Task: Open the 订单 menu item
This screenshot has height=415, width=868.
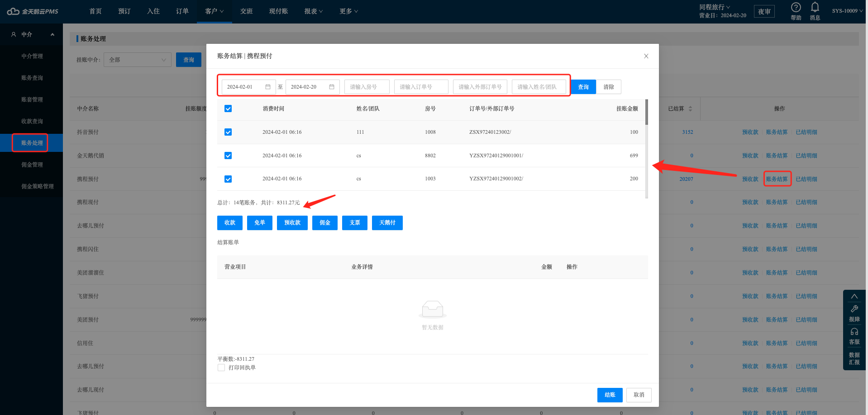Action: click(182, 11)
